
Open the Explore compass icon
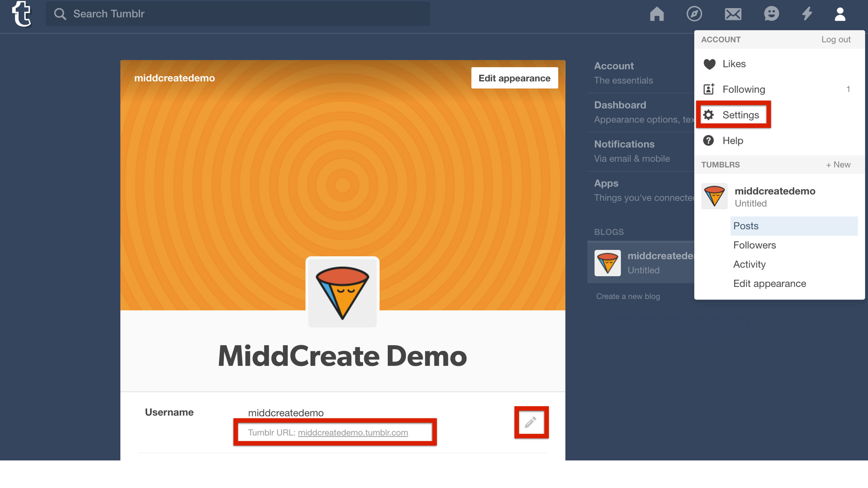[694, 14]
